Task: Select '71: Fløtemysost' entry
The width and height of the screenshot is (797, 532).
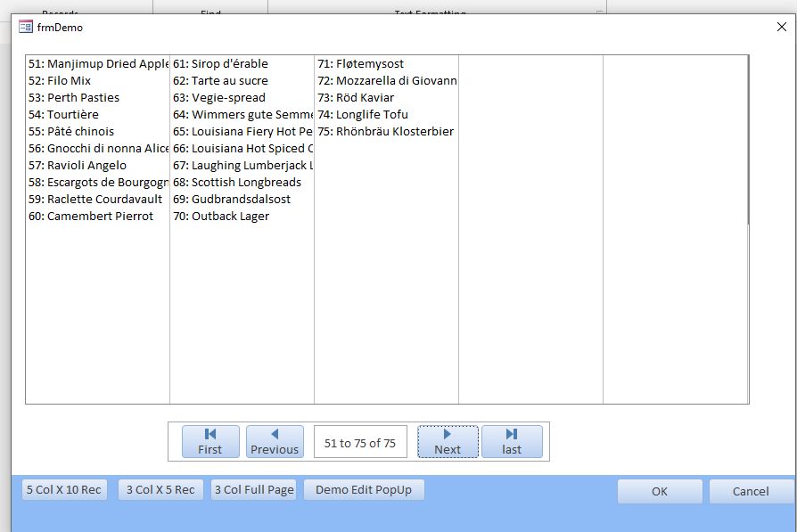Action: [386, 63]
